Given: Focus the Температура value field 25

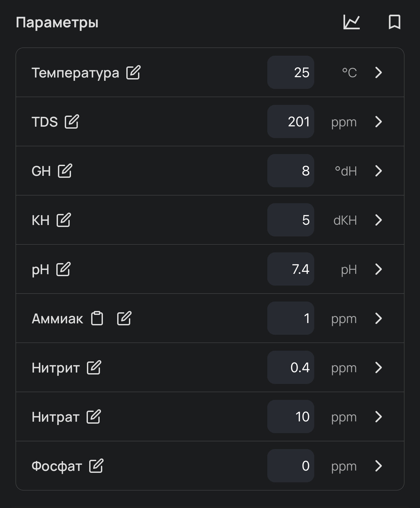Looking at the screenshot, I should tap(291, 72).
